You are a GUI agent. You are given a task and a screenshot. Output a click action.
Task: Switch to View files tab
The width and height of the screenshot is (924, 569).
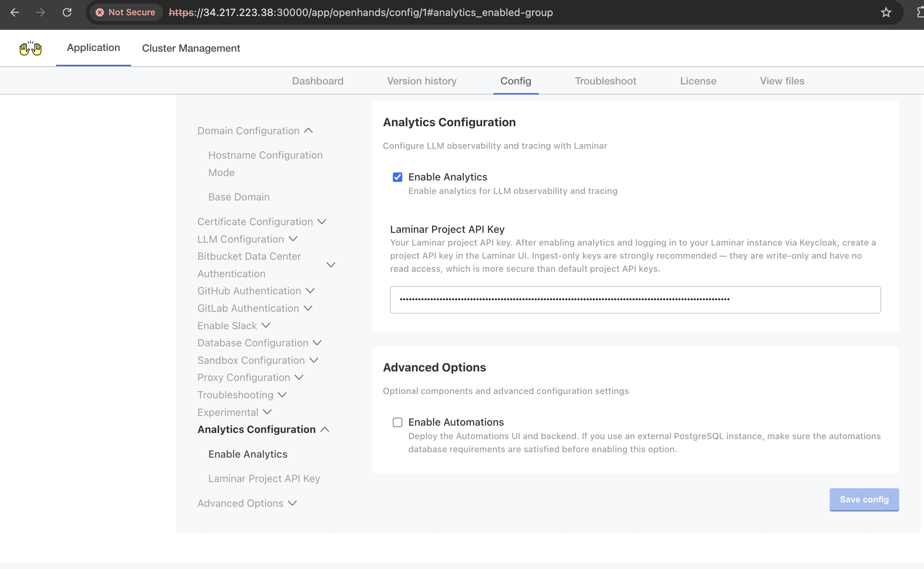[x=782, y=81]
